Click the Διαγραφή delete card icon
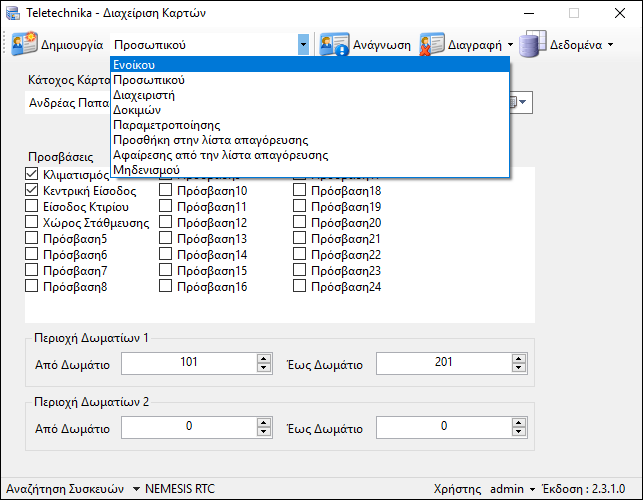 [432, 45]
